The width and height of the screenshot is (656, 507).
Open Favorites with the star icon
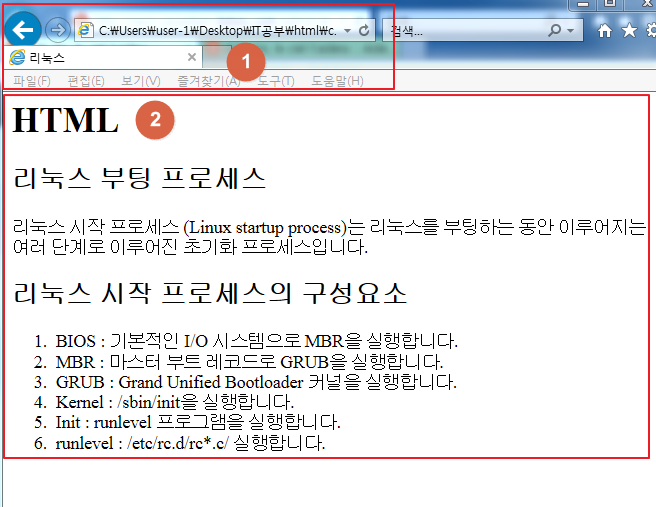(x=629, y=30)
